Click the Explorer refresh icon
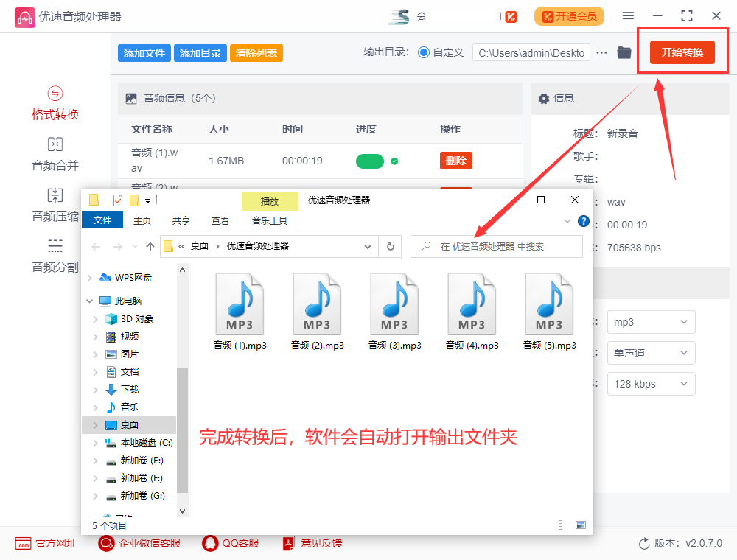 click(390, 246)
